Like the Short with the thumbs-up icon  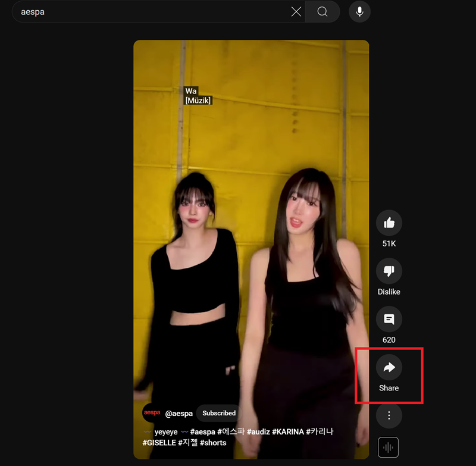click(389, 223)
